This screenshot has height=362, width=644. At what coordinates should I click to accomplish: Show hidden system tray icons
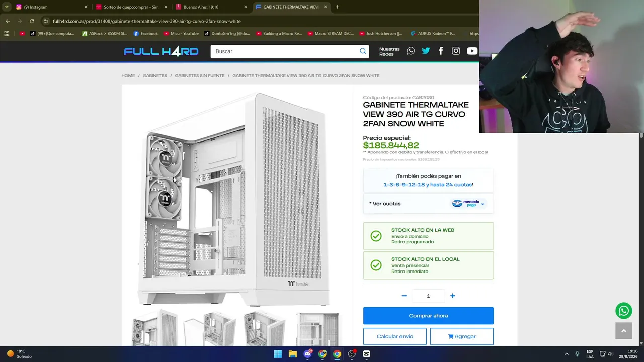[x=566, y=354]
